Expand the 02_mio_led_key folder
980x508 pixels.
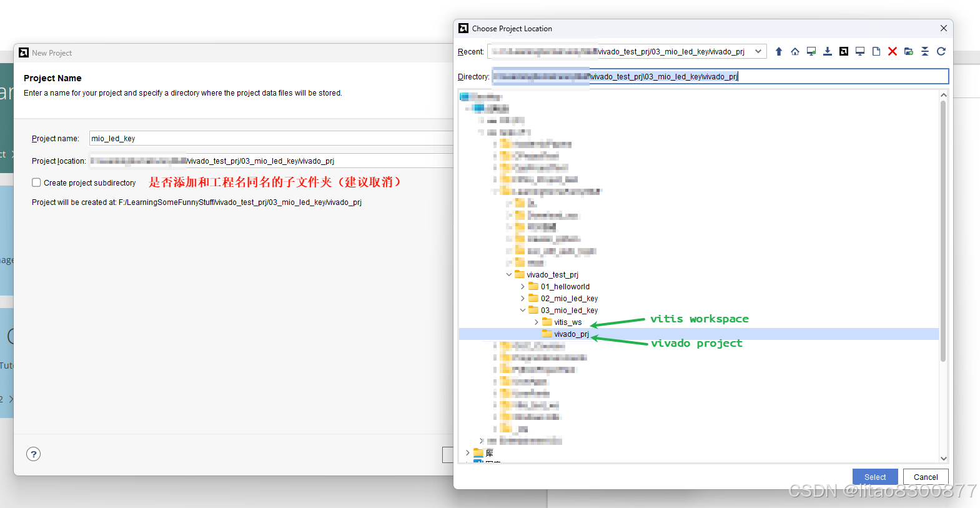(x=523, y=298)
